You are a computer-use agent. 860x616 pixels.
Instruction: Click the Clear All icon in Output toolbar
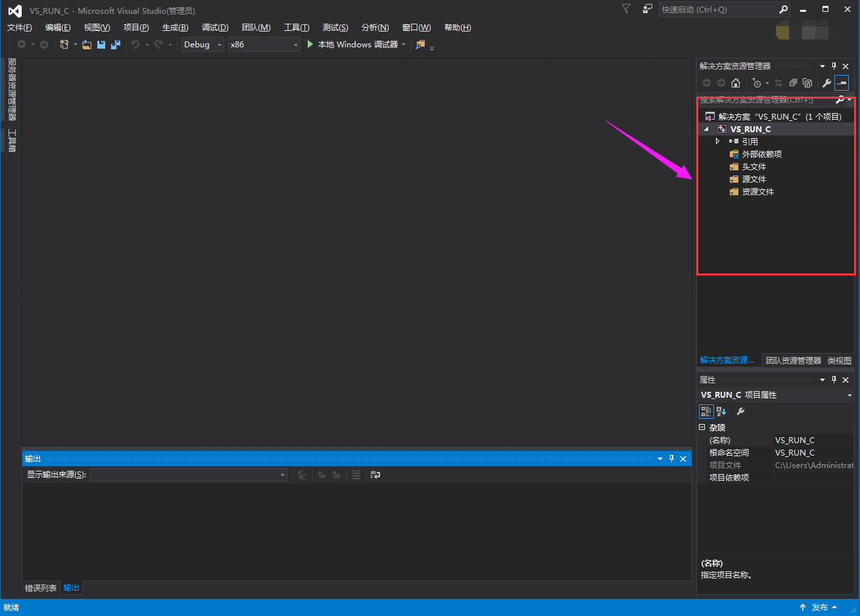click(x=356, y=475)
